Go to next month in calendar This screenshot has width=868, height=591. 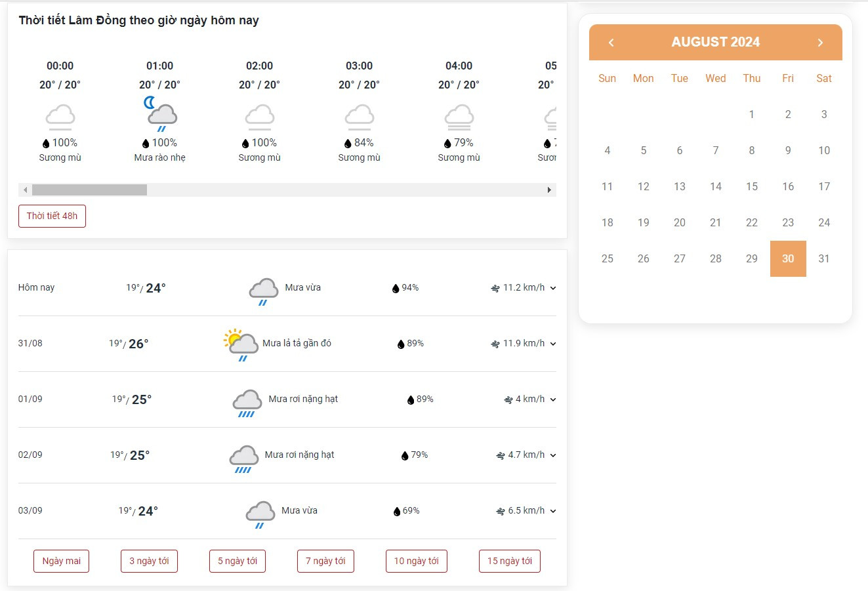(x=820, y=43)
